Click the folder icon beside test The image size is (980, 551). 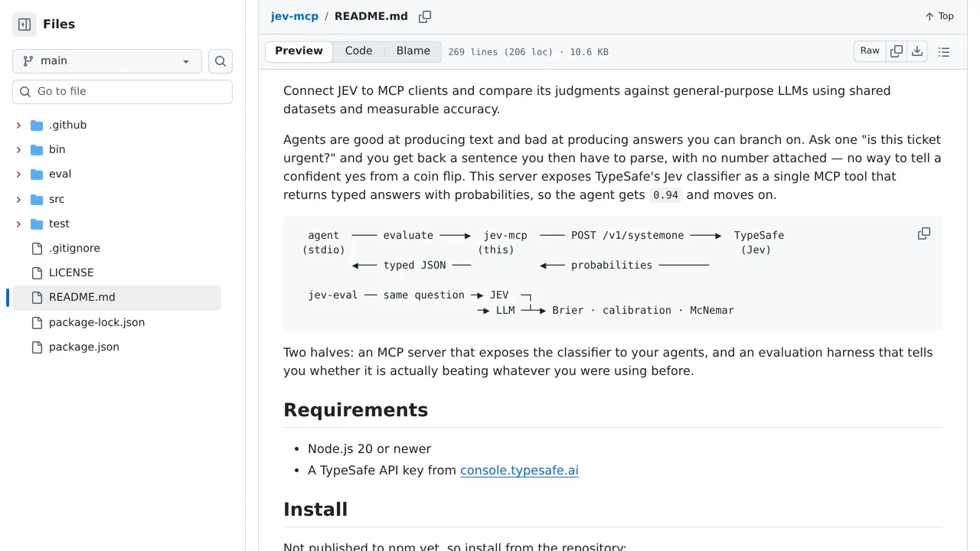37,224
